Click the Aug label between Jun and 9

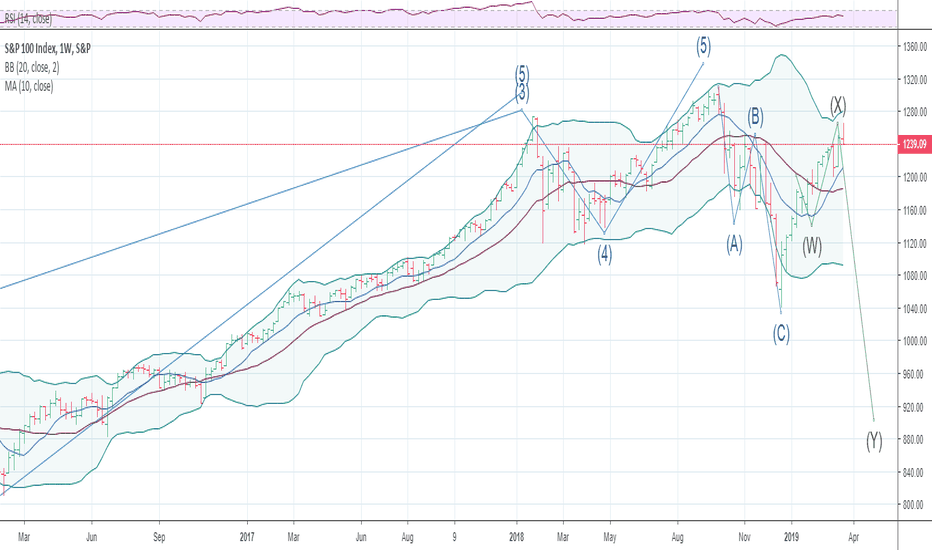[407, 537]
